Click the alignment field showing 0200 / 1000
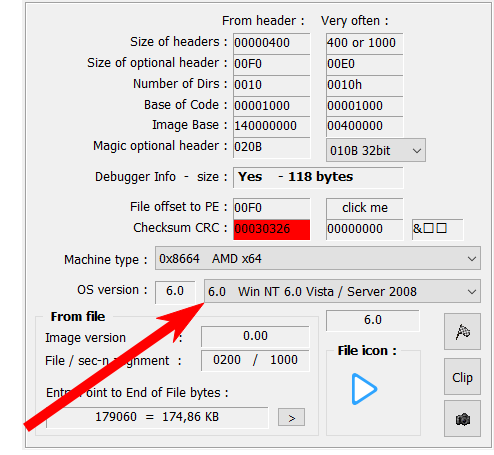The height and width of the screenshot is (455, 494). point(255,360)
